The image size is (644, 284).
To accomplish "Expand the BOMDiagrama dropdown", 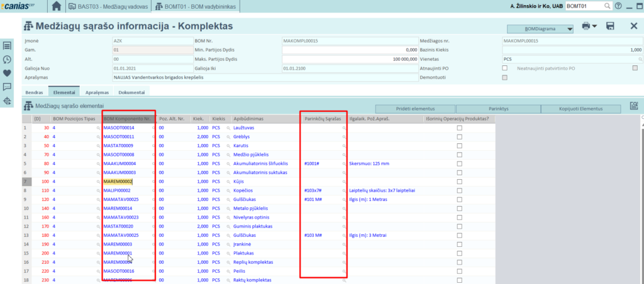I will [540, 29].
